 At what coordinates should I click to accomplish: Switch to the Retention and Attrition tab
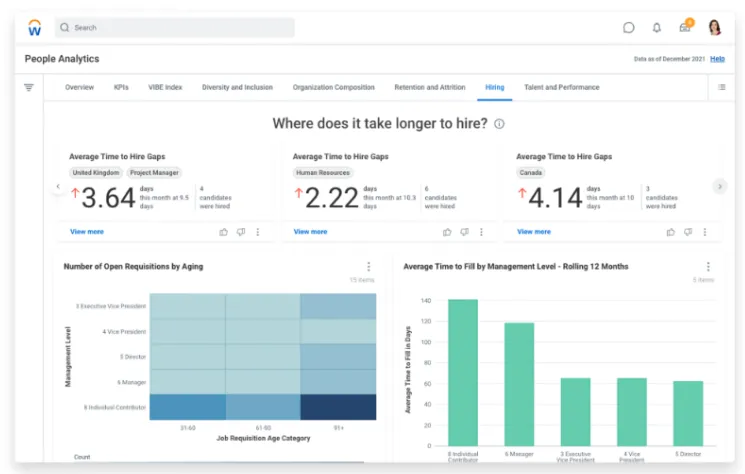point(429,88)
